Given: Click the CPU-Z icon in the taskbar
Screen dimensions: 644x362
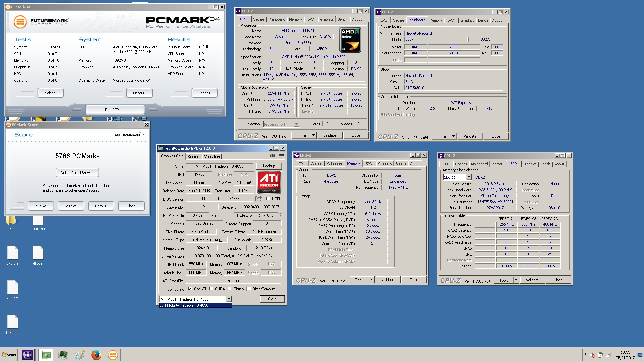Looking at the screenshot, I should (28, 355).
